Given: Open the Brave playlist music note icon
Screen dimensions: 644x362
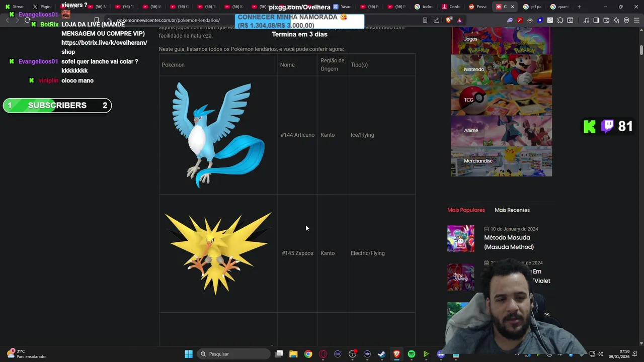Looking at the screenshot, I should (x=586, y=20).
